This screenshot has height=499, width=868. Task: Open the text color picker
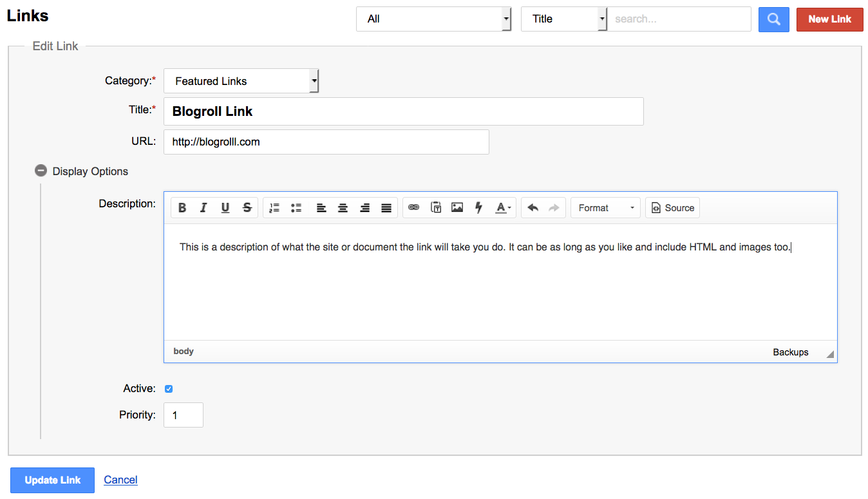click(x=503, y=208)
